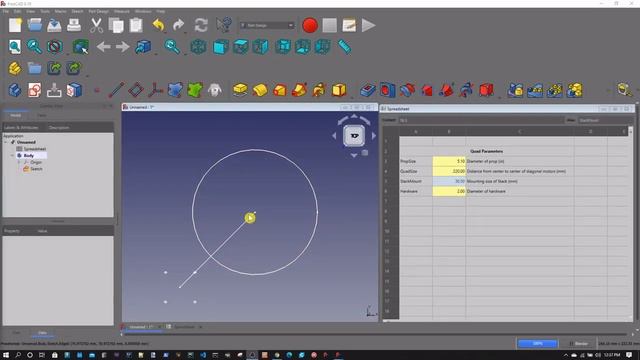Viewport: 640px width, 360px height.
Task: Click the Windows Start button
Action: [x=6, y=355]
